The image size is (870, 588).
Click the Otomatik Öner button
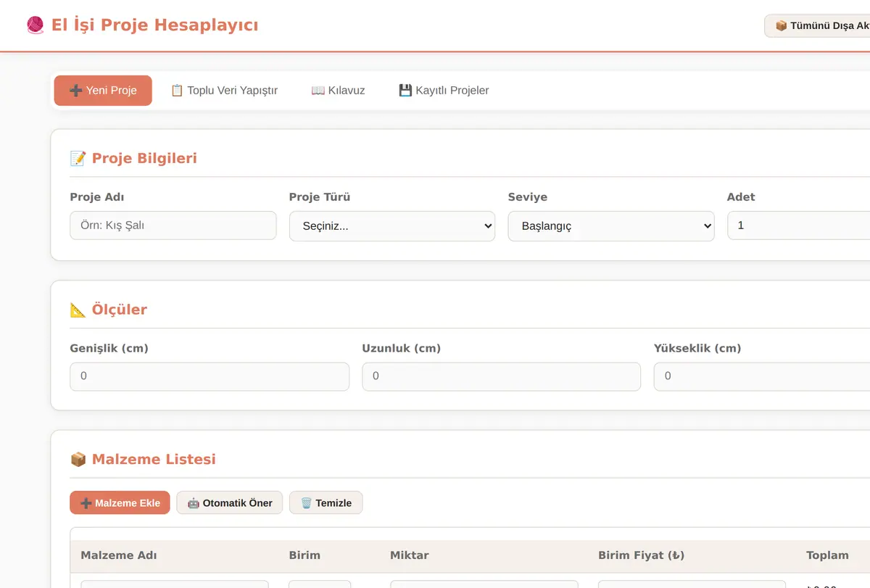point(230,503)
